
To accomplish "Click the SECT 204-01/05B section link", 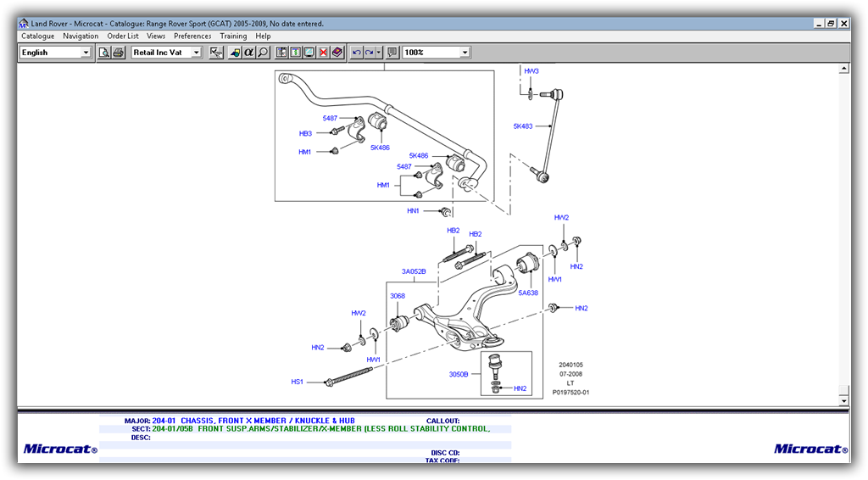I will [x=321, y=428].
